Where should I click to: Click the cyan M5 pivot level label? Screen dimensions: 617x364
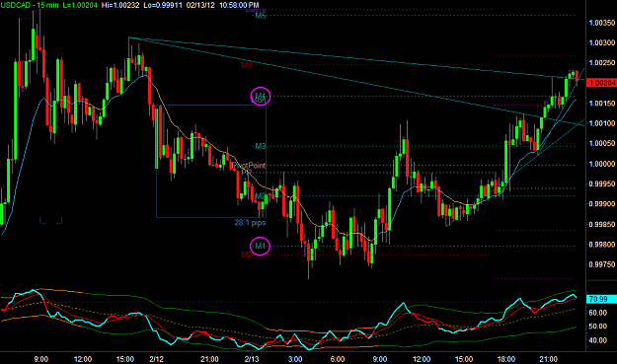pos(260,16)
